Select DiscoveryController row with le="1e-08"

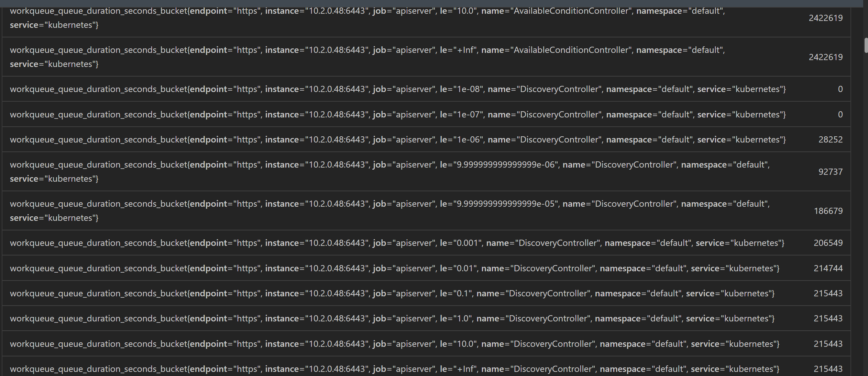click(x=426, y=89)
